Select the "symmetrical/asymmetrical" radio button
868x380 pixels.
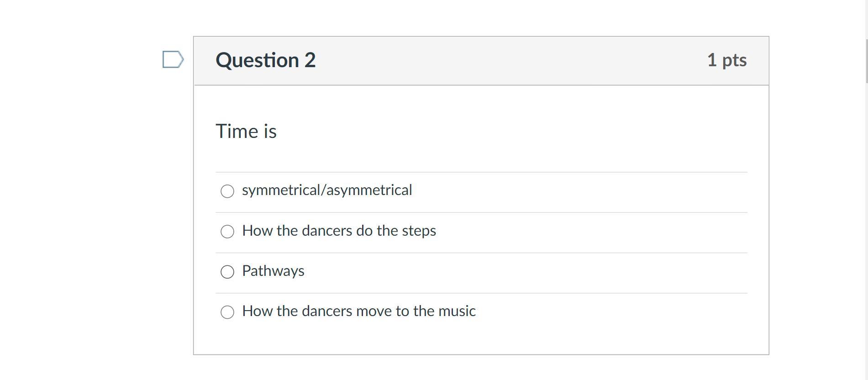pyautogui.click(x=227, y=191)
